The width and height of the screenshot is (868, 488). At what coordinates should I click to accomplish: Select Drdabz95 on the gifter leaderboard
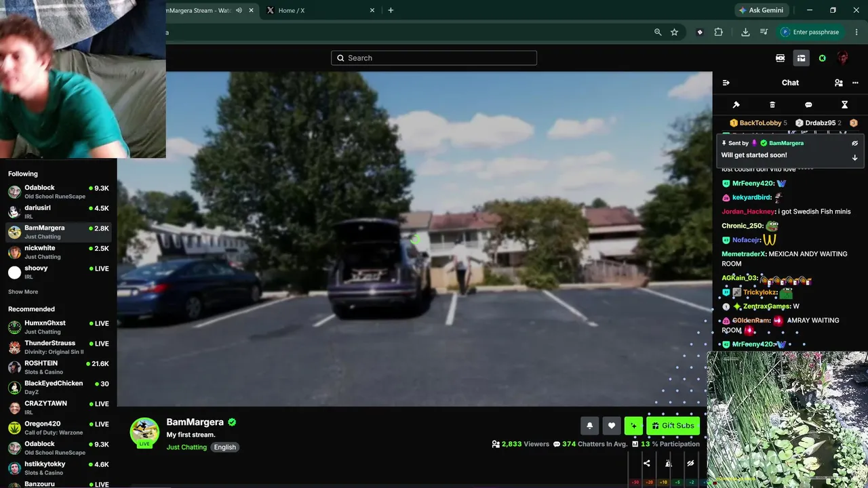819,123
